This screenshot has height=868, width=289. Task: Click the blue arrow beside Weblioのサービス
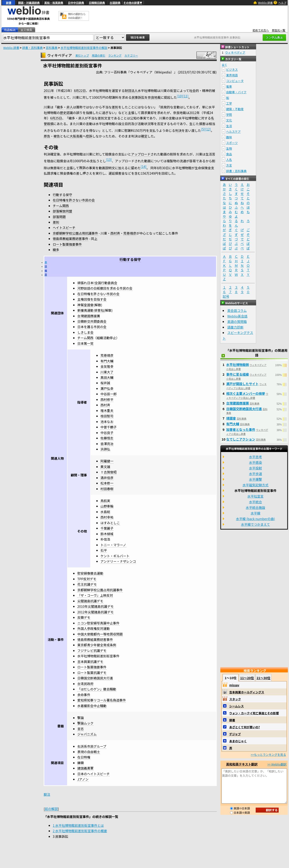[x=222, y=303]
